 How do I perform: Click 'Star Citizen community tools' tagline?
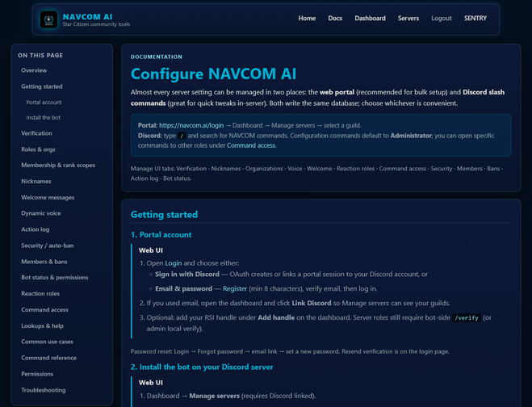point(96,24)
